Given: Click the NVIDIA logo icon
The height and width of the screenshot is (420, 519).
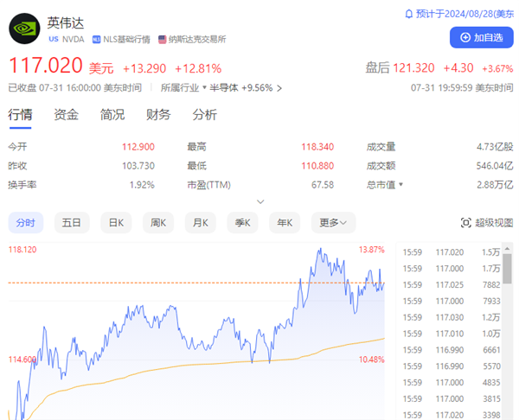Looking at the screenshot, I should click(x=24, y=29).
